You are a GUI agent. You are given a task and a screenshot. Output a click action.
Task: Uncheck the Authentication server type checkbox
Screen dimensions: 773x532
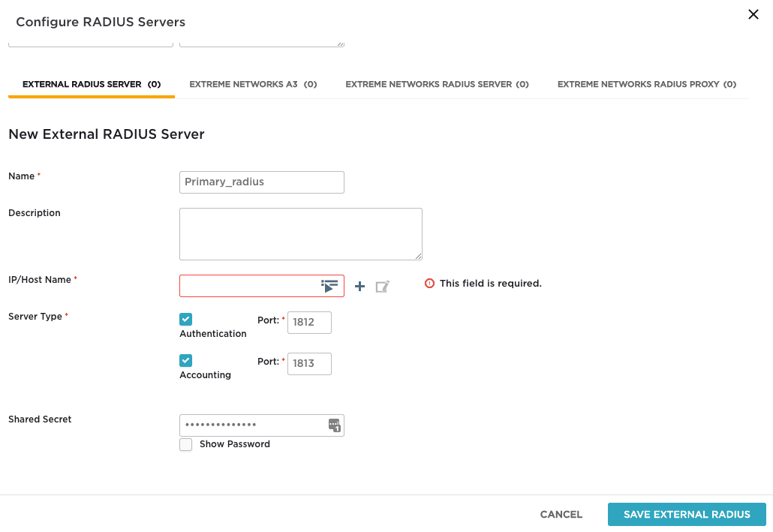pyautogui.click(x=186, y=320)
